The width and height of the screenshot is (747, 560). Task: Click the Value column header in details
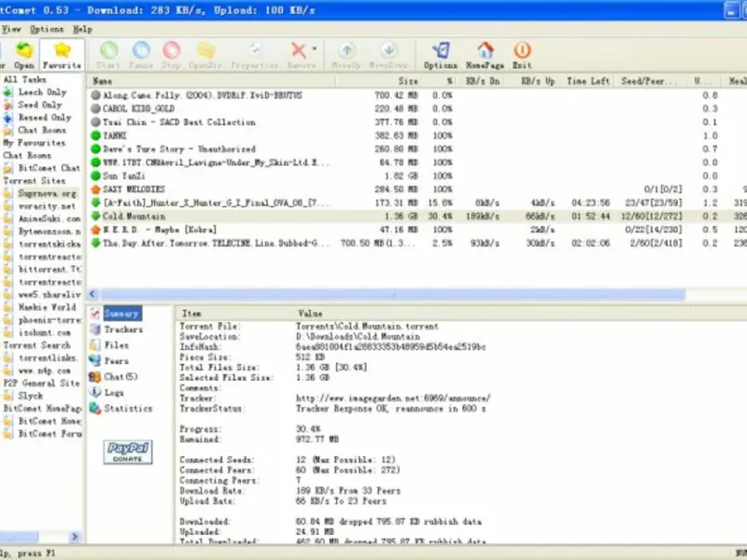491,314
